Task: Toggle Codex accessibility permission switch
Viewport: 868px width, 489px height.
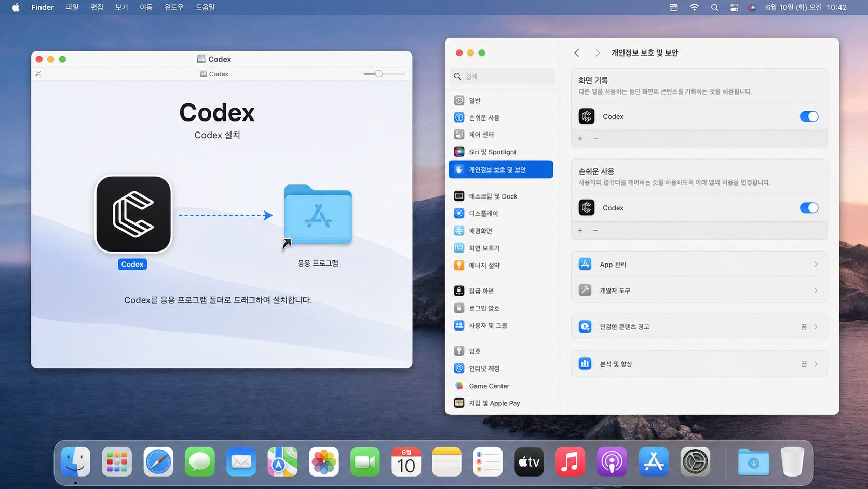Action: click(809, 208)
